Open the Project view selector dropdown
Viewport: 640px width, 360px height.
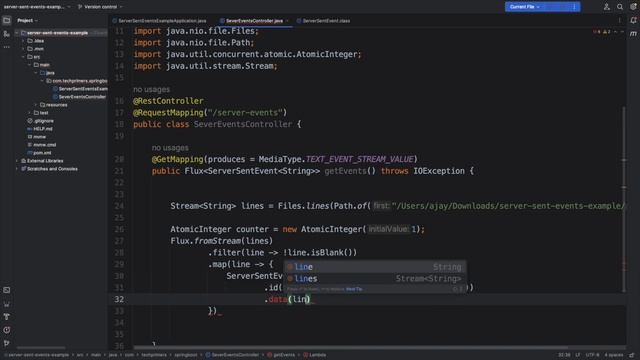pyautogui.click(x=27, y=20)
